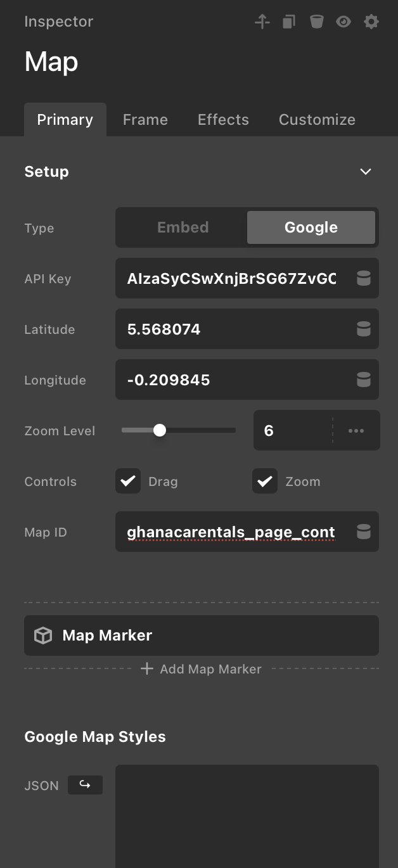Click the go-to-parent icon in the Inspector header
398x868 pixels.
coord(262,22)
